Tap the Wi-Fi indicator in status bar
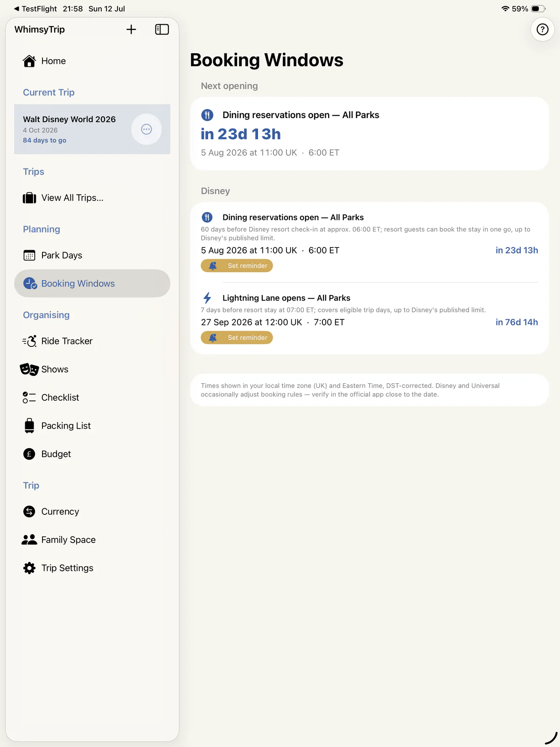The width and height of the screenshot is (560, 747). point(505,9)
